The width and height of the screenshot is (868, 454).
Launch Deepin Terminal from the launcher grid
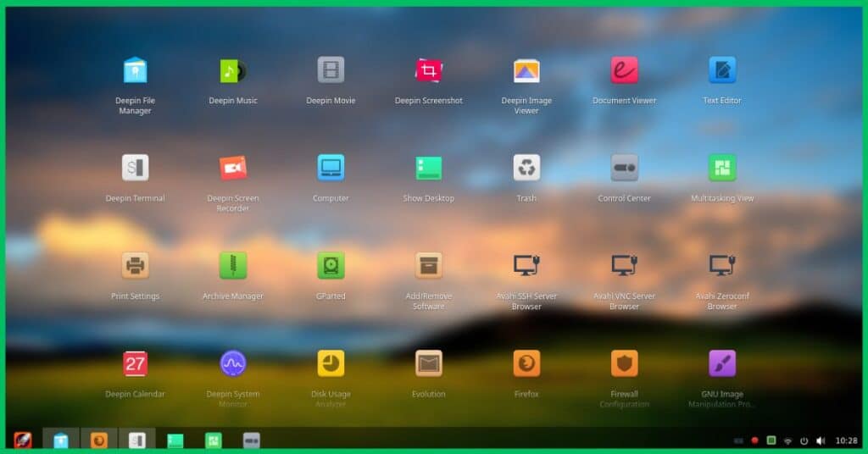[135, 168]
